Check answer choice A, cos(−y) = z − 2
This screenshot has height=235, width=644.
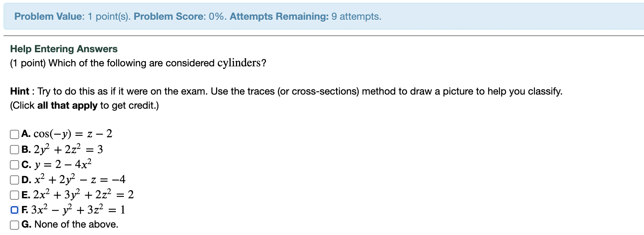pyautogui.click(x=14, y=133)
